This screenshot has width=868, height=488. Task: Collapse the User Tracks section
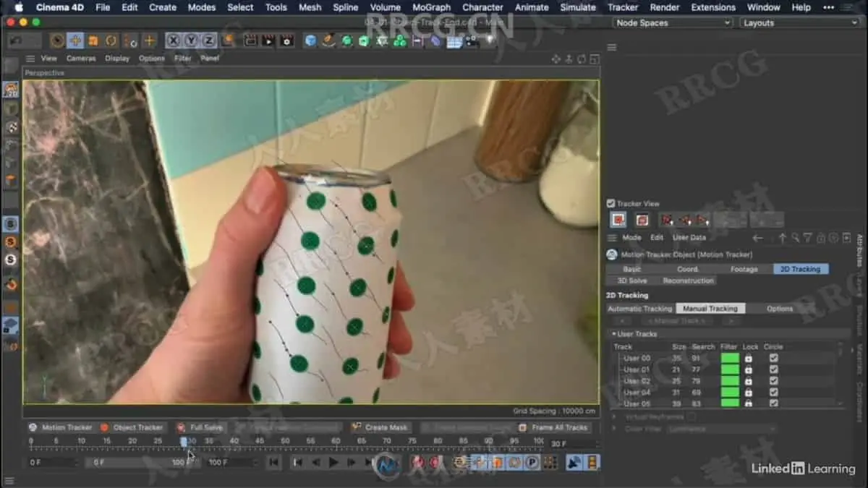pos(613,334)
